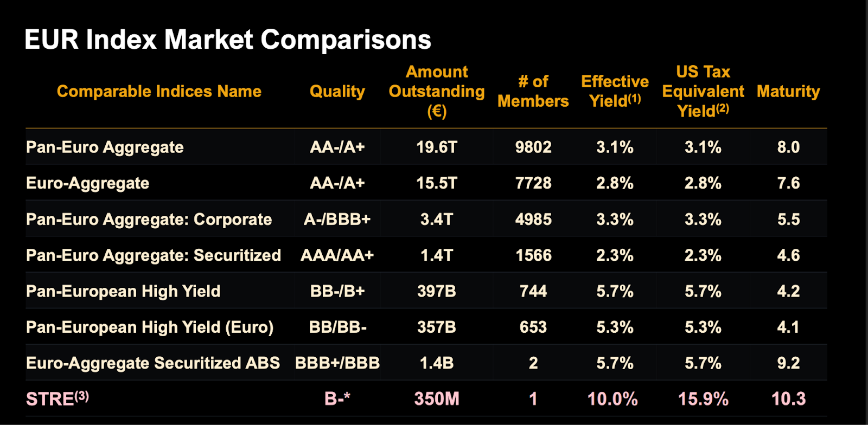Select the "Pan-European High Yield" row label
The width and height of the screenshot is (868, 425).
[123, 291]
